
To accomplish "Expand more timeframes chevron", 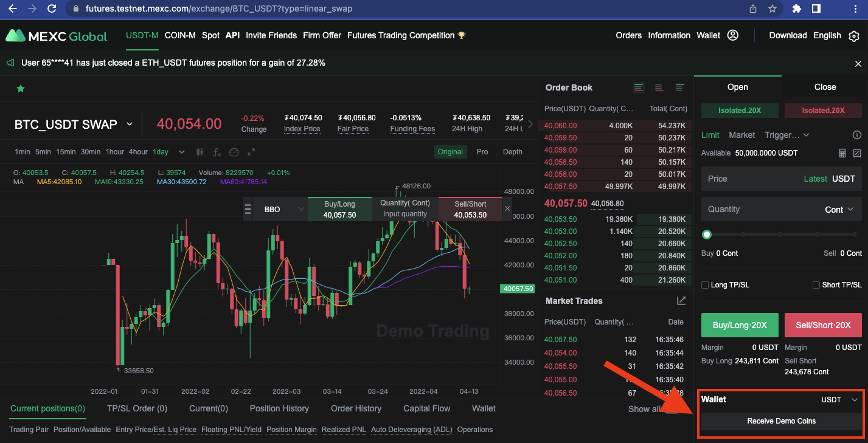I will pos(181,152).
